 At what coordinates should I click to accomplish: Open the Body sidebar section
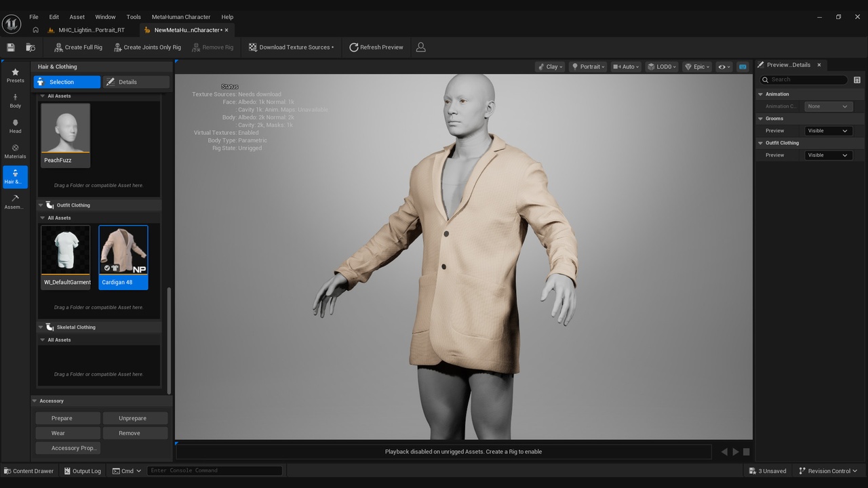(x=15, y=101)
